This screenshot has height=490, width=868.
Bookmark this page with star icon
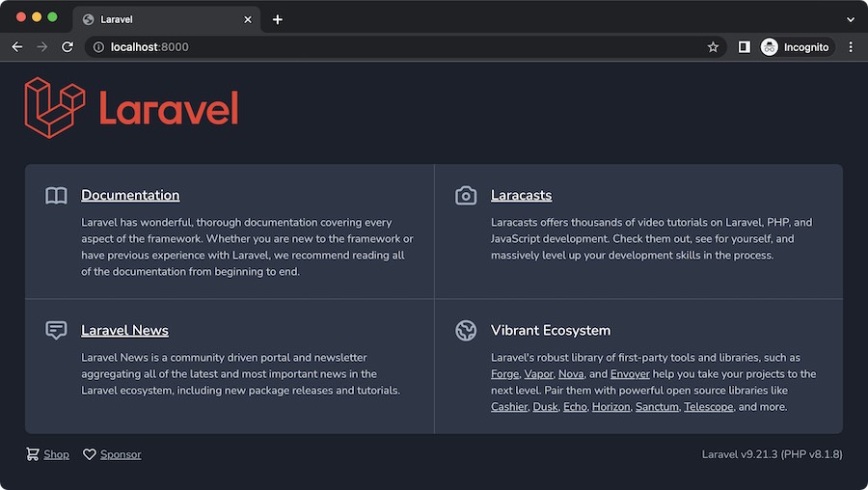(x=713, y=47)
